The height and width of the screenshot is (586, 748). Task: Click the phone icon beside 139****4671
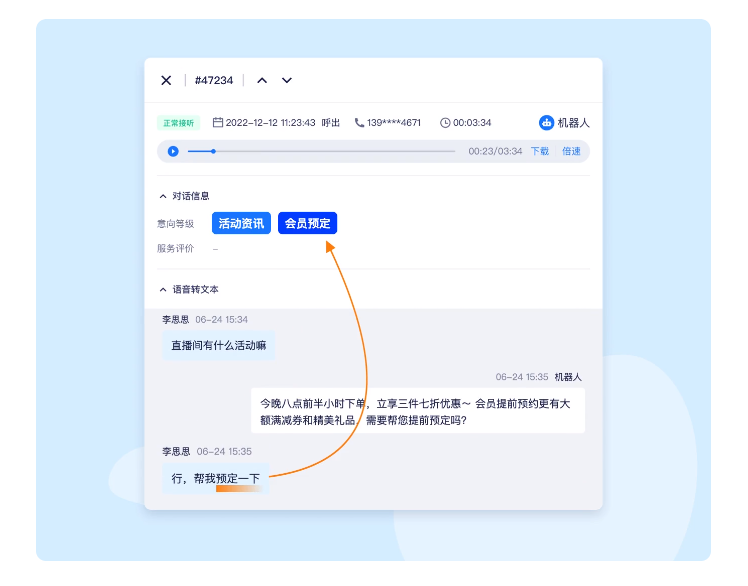359,123
